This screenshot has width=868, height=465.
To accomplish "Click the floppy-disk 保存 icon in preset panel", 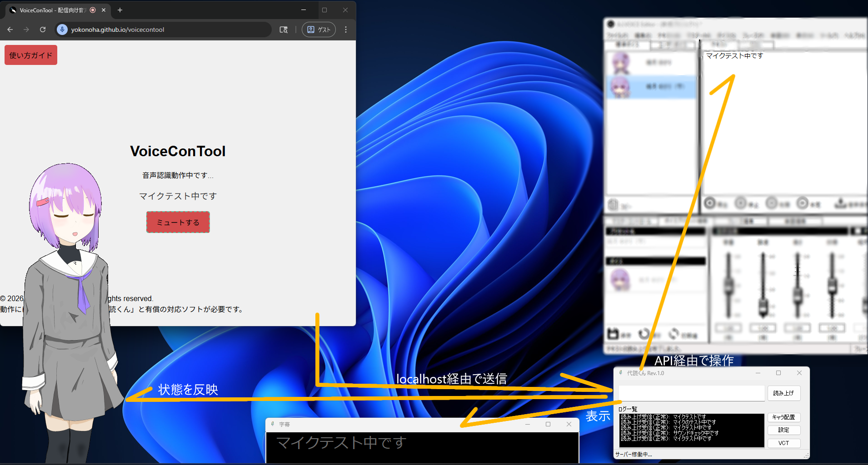I will pos(613,334).
